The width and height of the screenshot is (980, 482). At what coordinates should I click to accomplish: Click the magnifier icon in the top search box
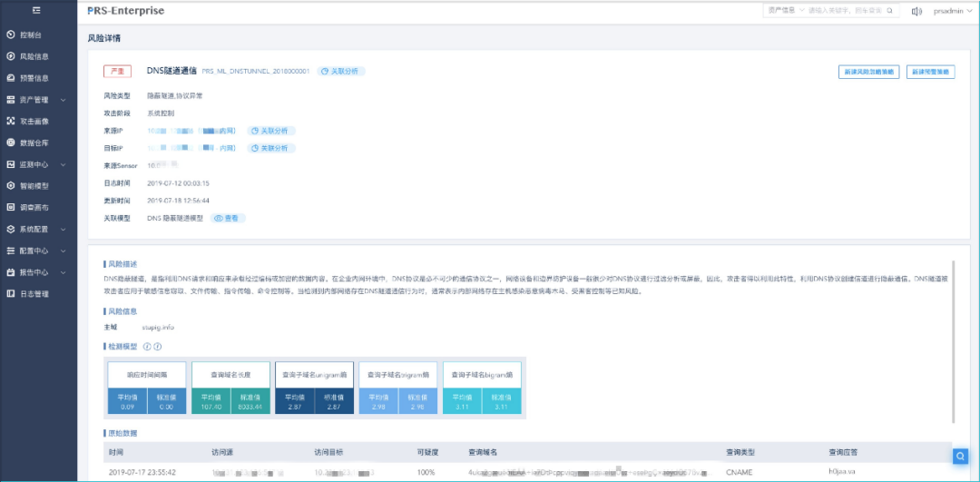click(x=891, y=11)
